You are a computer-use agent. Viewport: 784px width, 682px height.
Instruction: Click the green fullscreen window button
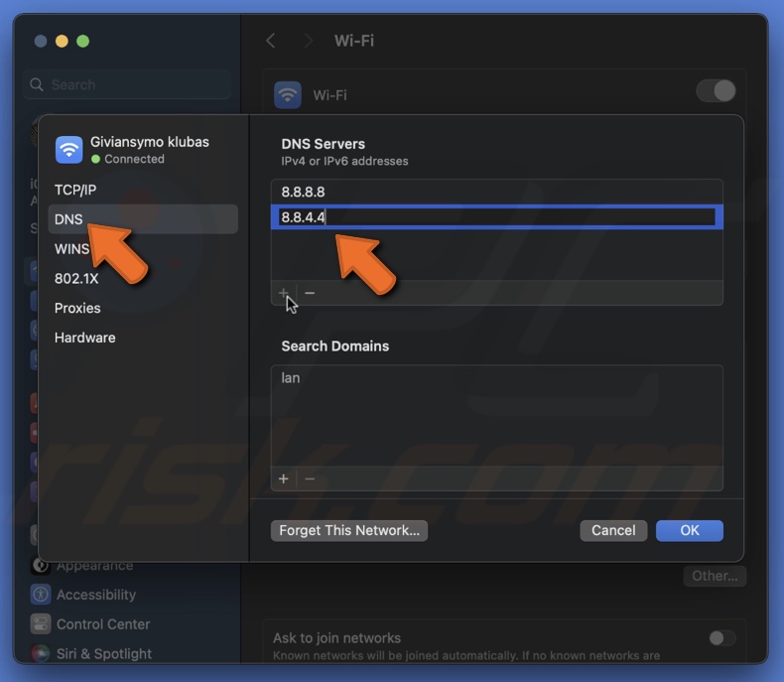click(x=83, y=41)
